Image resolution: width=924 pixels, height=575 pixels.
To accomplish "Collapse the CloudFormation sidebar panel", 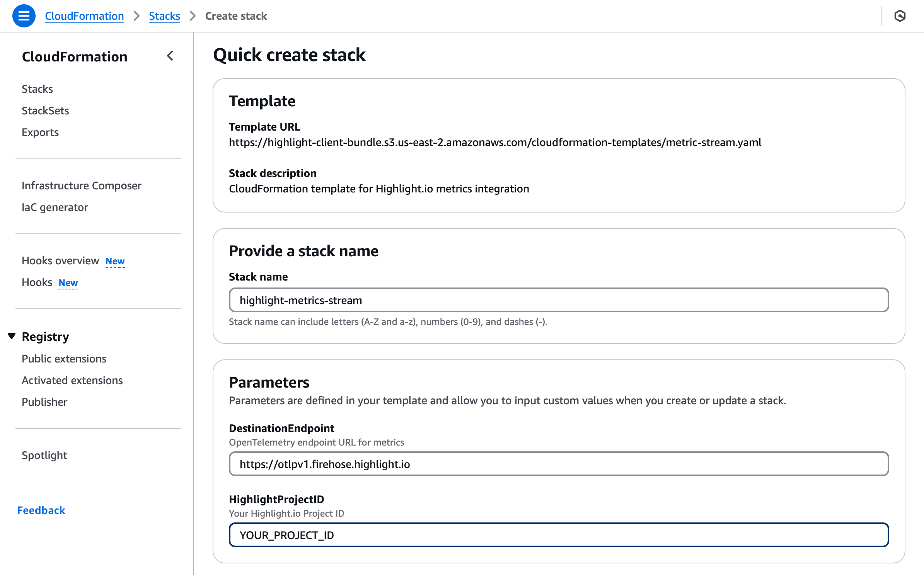I will pos(170,56).
